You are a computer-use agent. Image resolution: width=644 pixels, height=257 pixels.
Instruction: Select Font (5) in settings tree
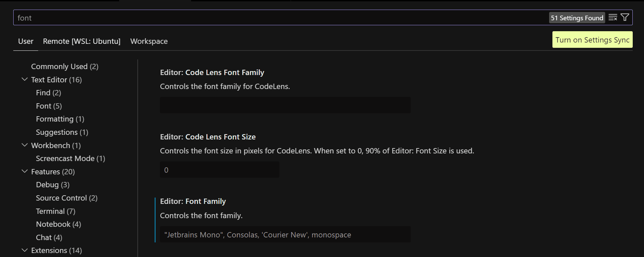click(49, 106)
